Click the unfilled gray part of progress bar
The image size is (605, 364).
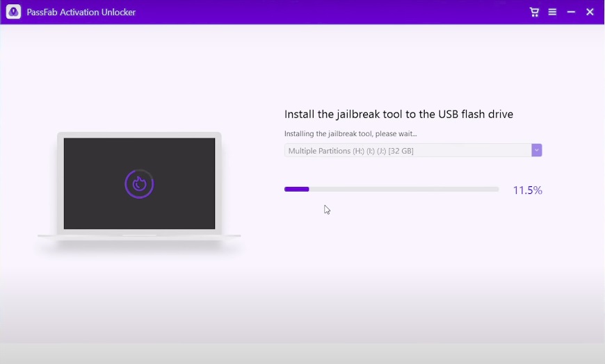pos(403,189)
